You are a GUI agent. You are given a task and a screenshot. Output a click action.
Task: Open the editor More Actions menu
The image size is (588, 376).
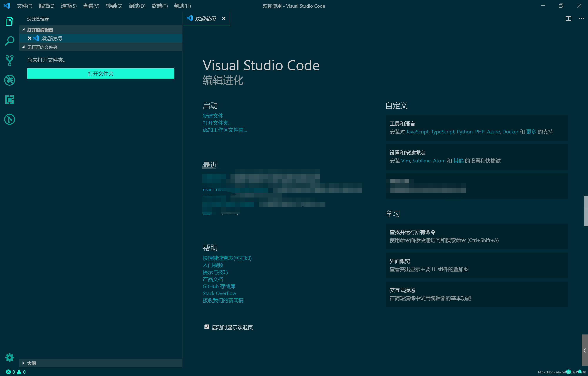pyautogui.click(x=581, y=18)
